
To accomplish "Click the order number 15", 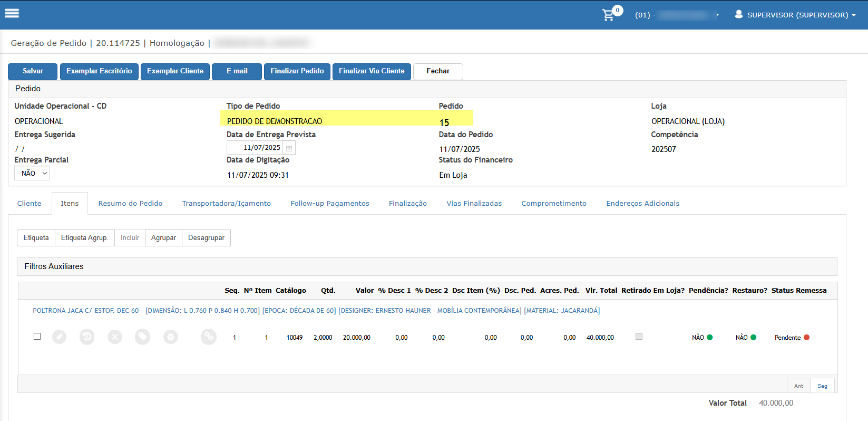I will tap(444, 122).
